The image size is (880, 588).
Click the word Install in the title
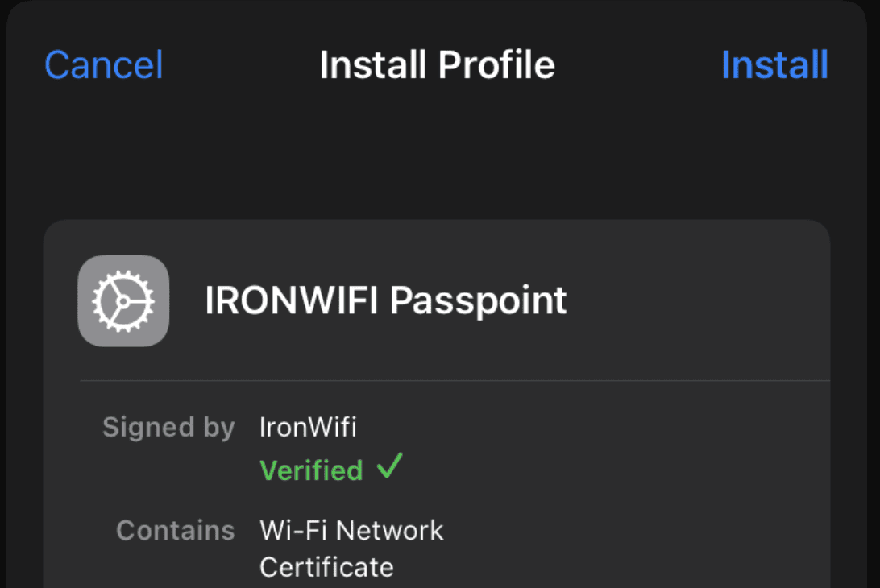372,64
